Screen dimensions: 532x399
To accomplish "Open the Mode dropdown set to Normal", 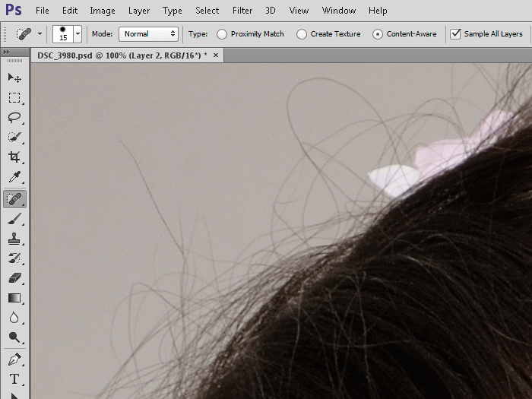I will coord(149,34).
